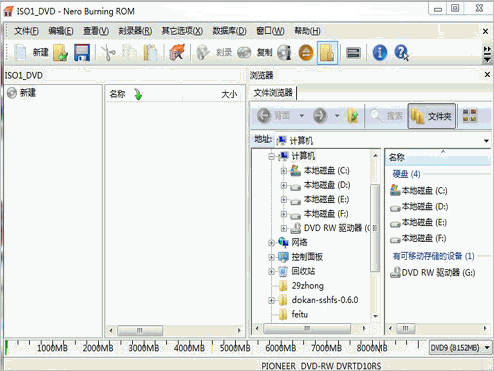The width and height of the screenshot is (494, 371).
Task: Expand the DVD RW 驱动器 tree node
Action: [x=284, y=228]
